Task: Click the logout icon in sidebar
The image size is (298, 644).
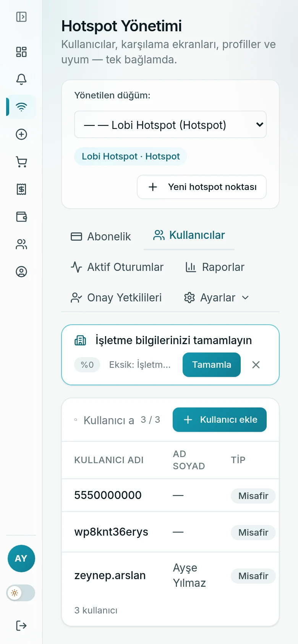Action: click(21, 626)
